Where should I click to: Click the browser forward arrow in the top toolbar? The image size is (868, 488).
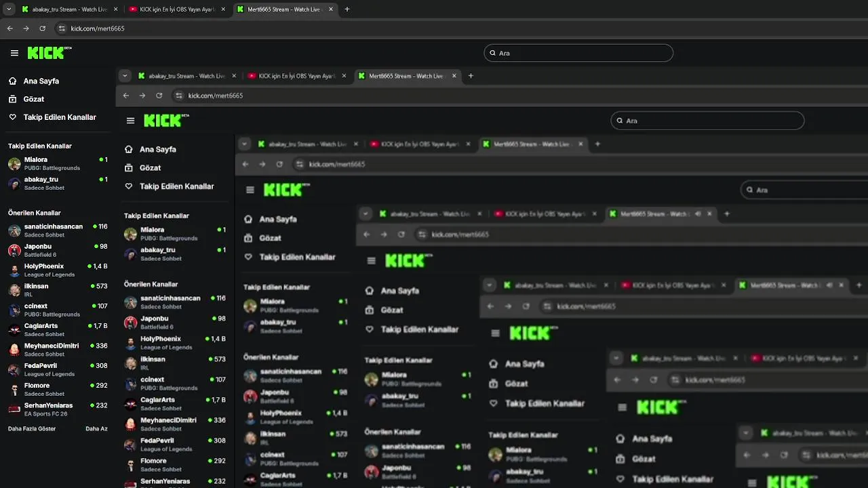click(26, 28)
